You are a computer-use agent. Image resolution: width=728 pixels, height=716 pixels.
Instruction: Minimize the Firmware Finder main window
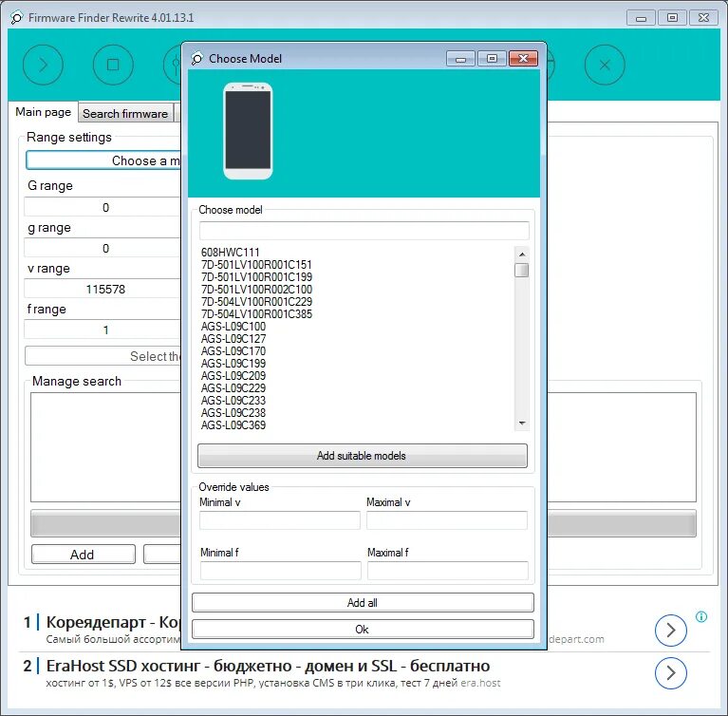(x=641, y=18)
